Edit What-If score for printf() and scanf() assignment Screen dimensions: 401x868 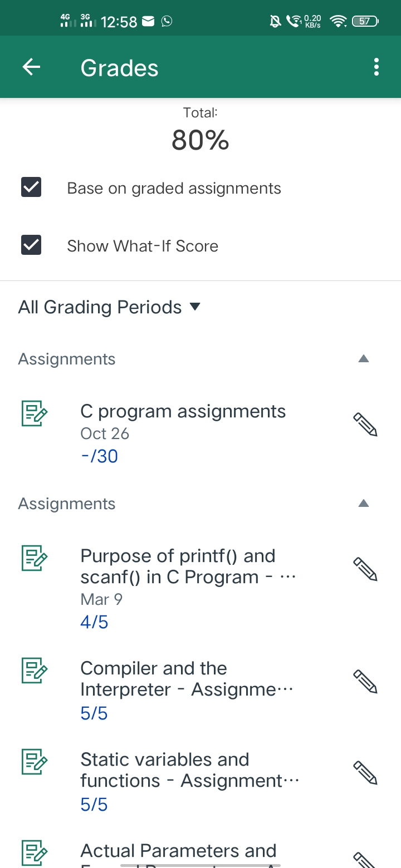365,569
